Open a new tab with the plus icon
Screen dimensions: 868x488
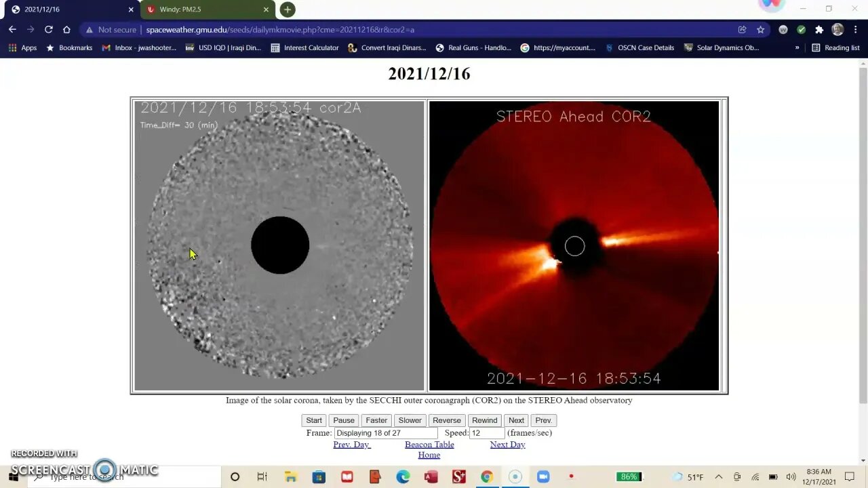[288, 9]
